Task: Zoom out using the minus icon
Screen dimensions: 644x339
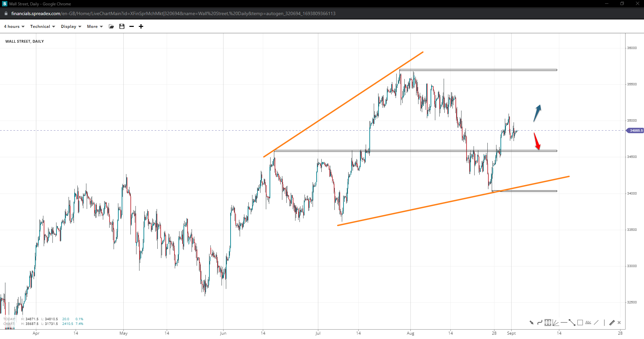Action: (132, 27)
